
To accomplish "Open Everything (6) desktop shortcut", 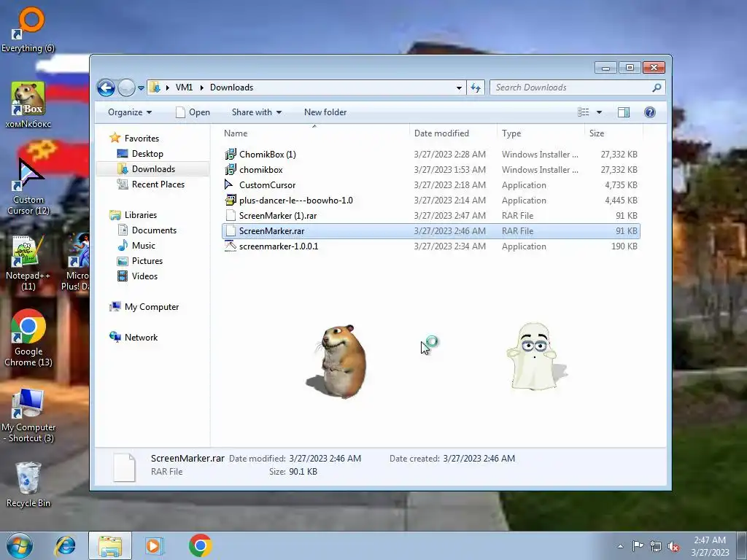I will [x=28, y=29].
